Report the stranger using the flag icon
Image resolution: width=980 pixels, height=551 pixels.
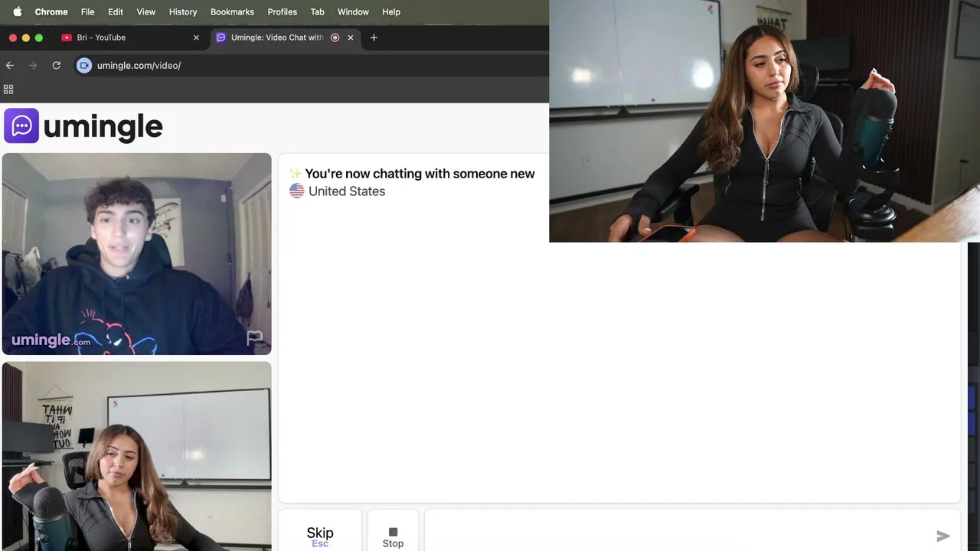[254, 338]
